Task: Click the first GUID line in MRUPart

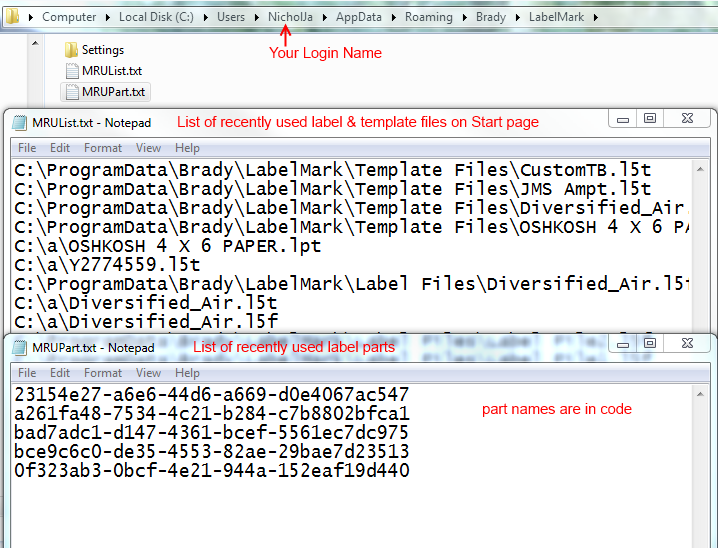Action: [211, 395]
